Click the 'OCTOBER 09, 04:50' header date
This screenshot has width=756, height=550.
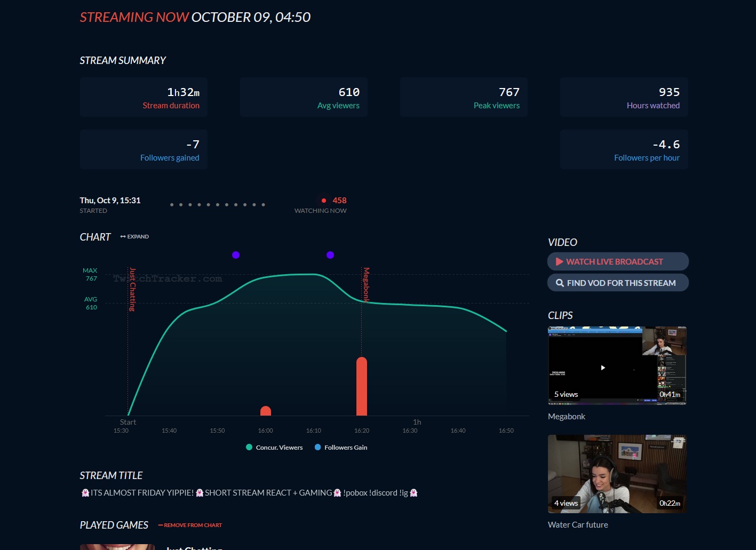pos(251,17)
